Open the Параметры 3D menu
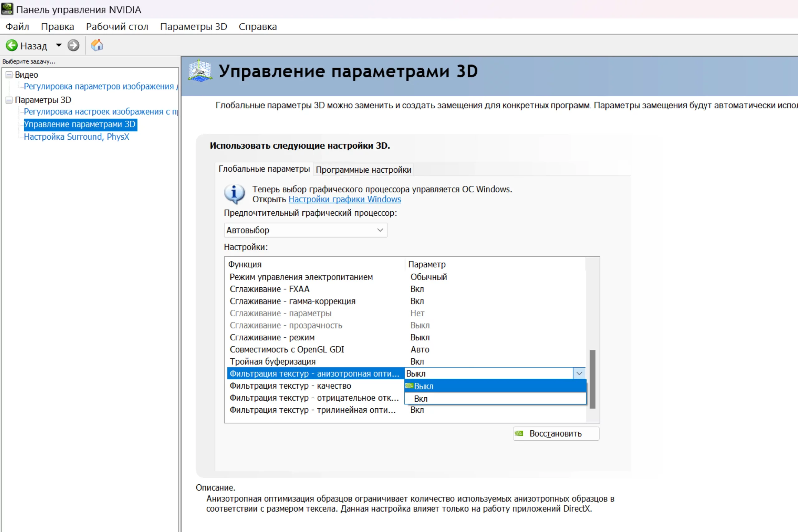 (193, 26)
